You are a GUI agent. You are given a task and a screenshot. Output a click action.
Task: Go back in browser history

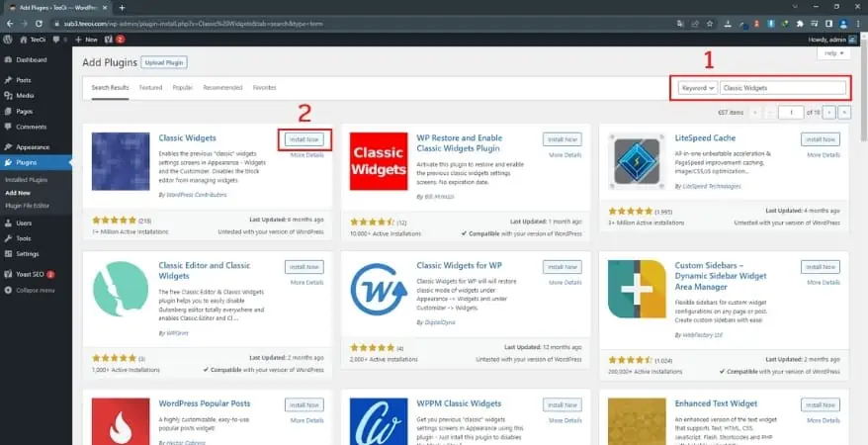[10, 24]
